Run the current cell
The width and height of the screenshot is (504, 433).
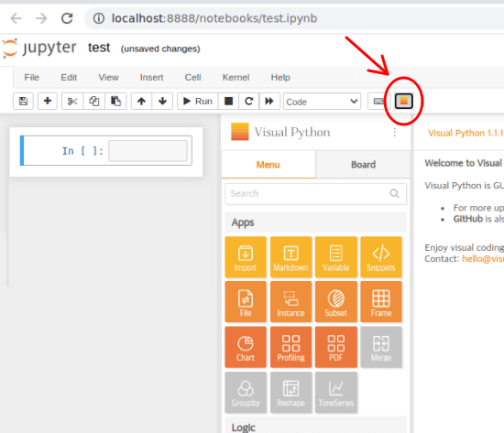coord(198,102)
